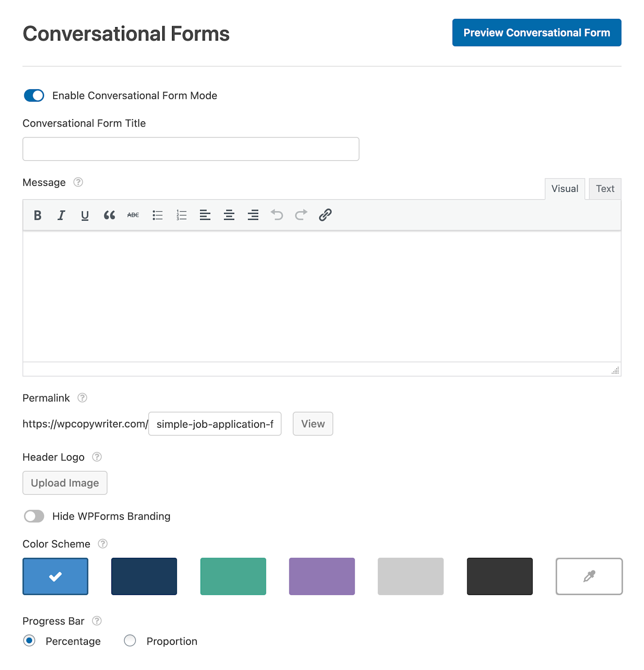The height and width of the screenshot is (670, 644).
Task: Select the Proportion progress bar option
Action: 130,641
